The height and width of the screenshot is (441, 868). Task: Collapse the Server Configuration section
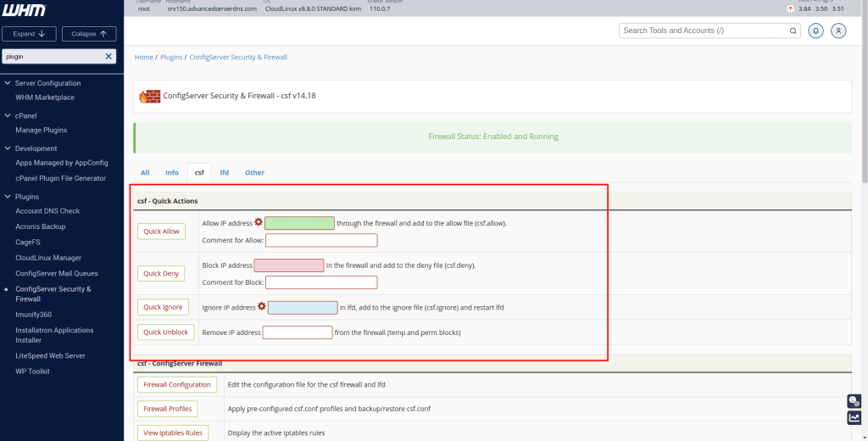(8, 83)
